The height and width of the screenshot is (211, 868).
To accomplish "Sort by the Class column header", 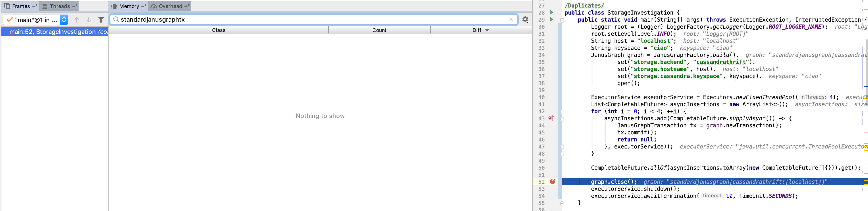I will pos(219,30).
